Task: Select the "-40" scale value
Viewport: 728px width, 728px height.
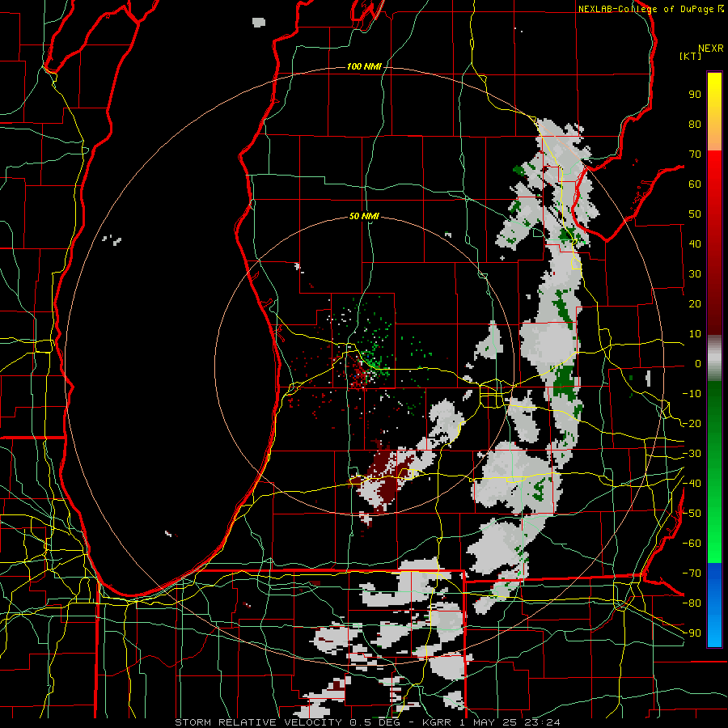Action: (692, 484)
